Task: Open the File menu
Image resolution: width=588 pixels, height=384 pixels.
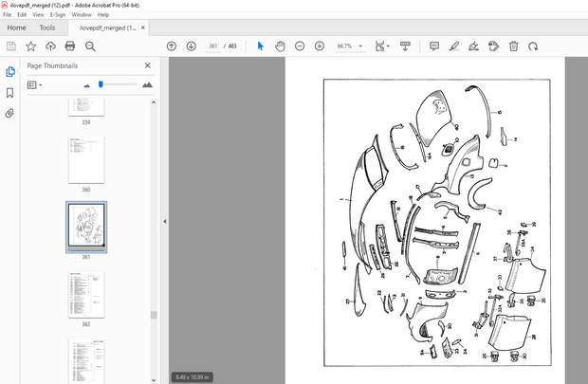Action: [8, 14]
